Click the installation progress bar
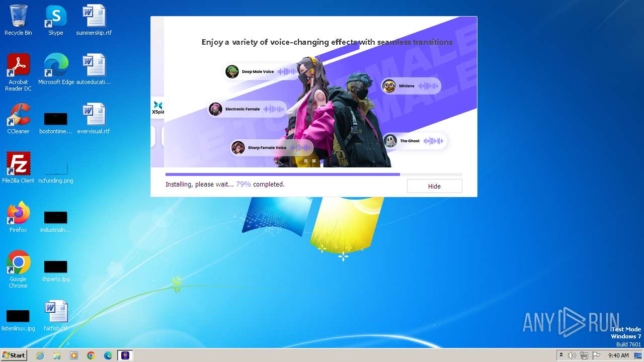Image resolution: width=644 pixels, height=362 pixels. [313, 174]
